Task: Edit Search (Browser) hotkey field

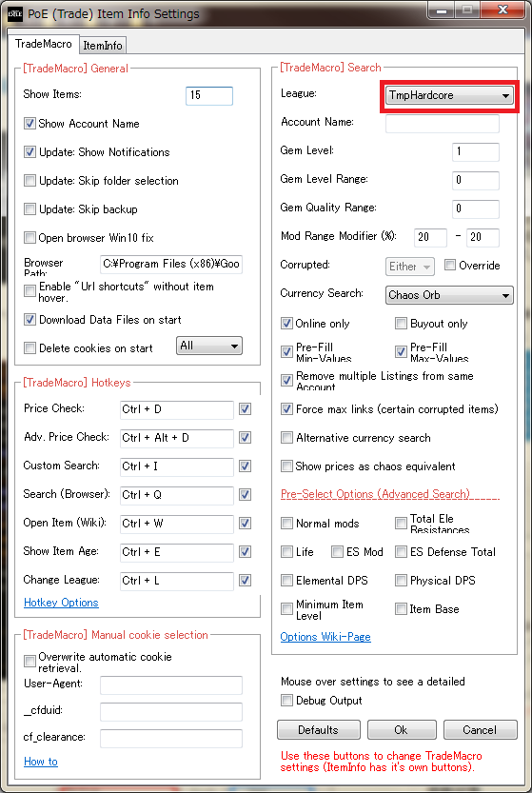Action: tap(176, 495)
